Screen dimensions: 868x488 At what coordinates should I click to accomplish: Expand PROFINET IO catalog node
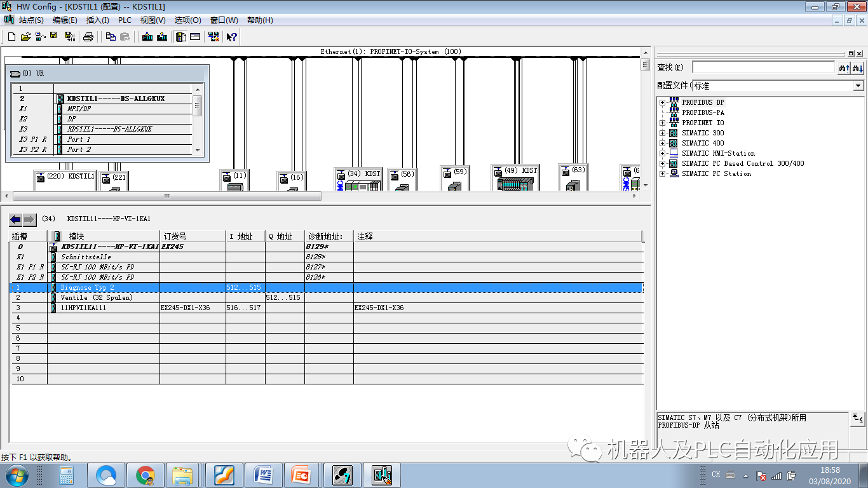click(663, 123)
